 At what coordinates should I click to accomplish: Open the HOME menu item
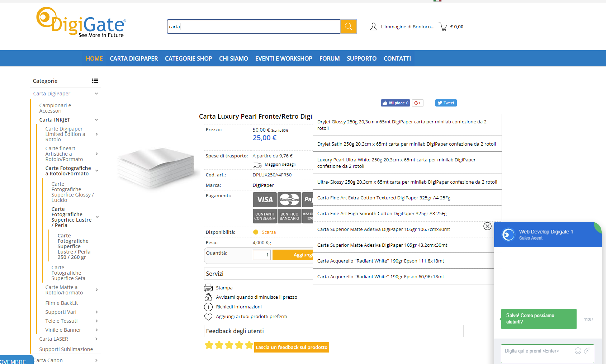coord(94,58)
